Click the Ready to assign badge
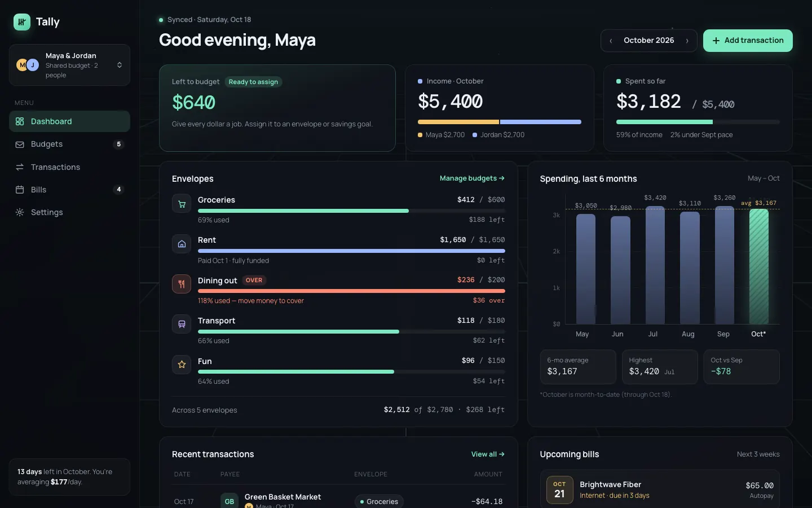This screenshot has width=812, height=508. tap(253, 82)
